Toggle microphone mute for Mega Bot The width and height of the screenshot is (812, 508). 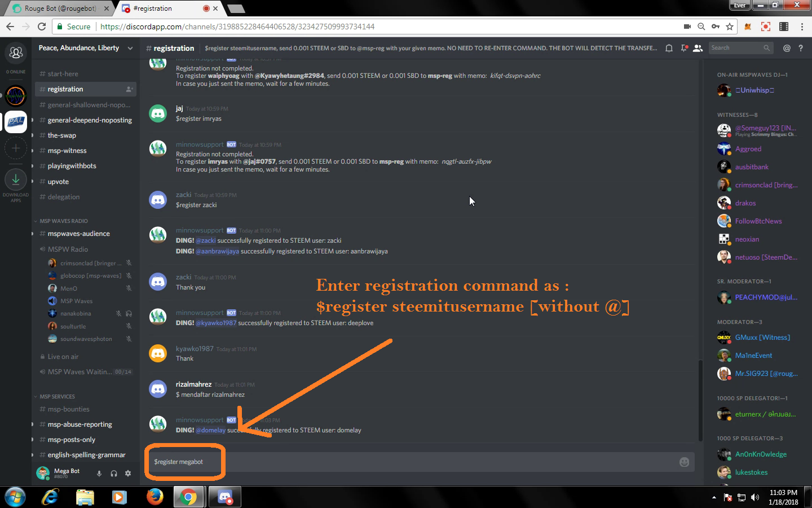click(x=99, y=474)
